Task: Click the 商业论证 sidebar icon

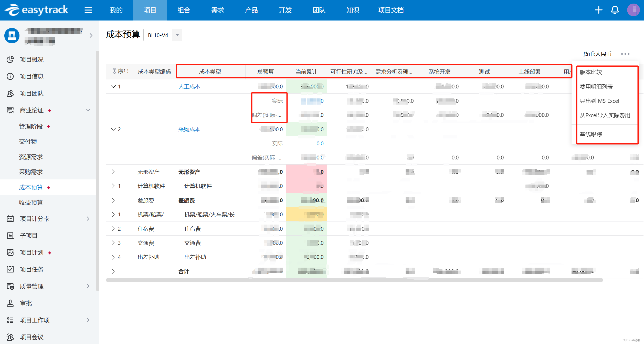Action: [10, 110]
